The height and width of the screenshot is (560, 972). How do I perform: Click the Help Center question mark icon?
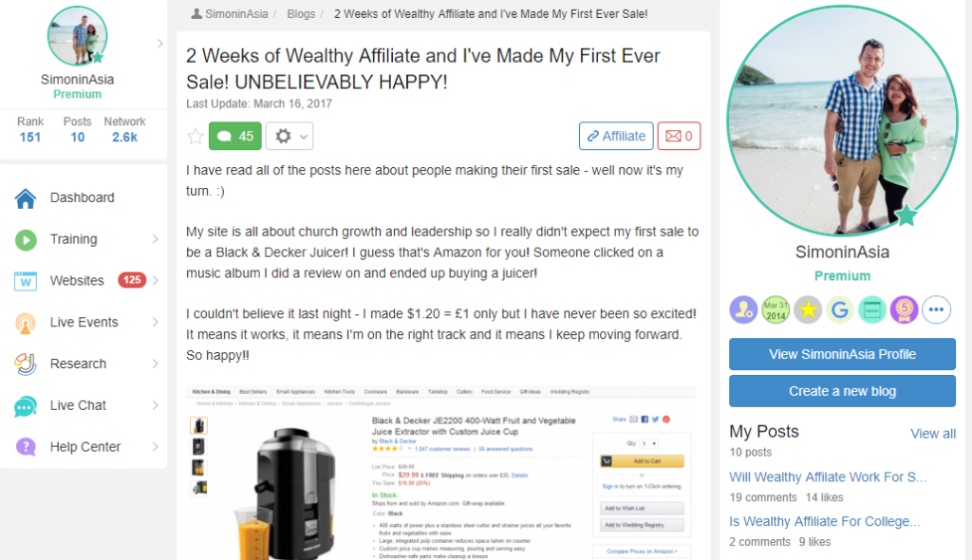[26, 446]
